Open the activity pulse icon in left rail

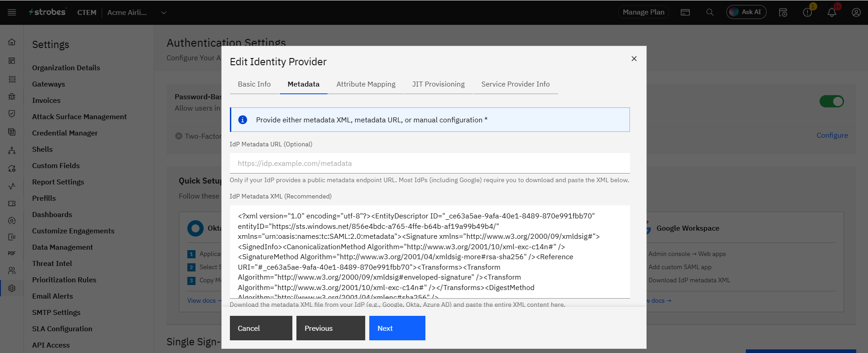(12, 186)
